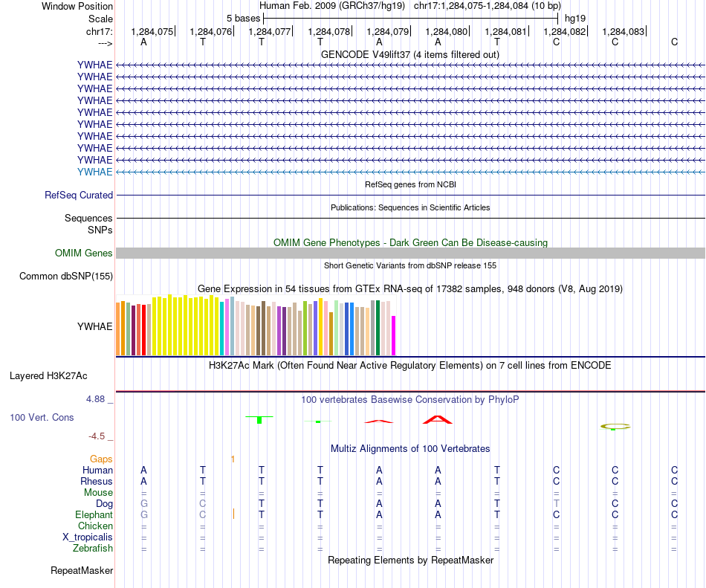Viewport: 706px width, 588px height.
Task: Click the OMIM Gene Phenotypes title text
Action: (x=410, y=242)
